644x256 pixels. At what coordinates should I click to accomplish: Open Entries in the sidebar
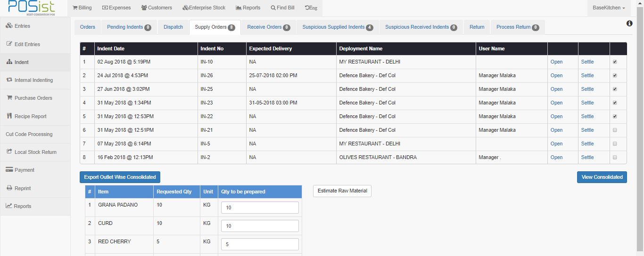(35, 26)
